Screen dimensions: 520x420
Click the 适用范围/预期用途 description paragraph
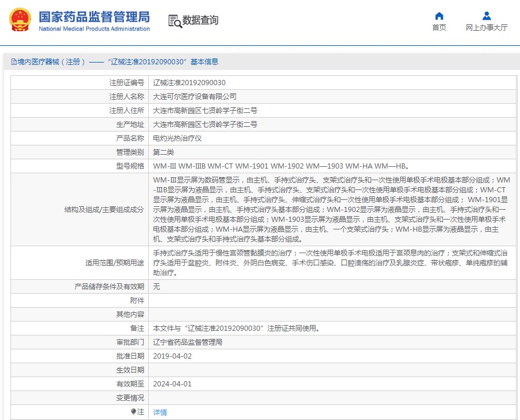point(330,263)
